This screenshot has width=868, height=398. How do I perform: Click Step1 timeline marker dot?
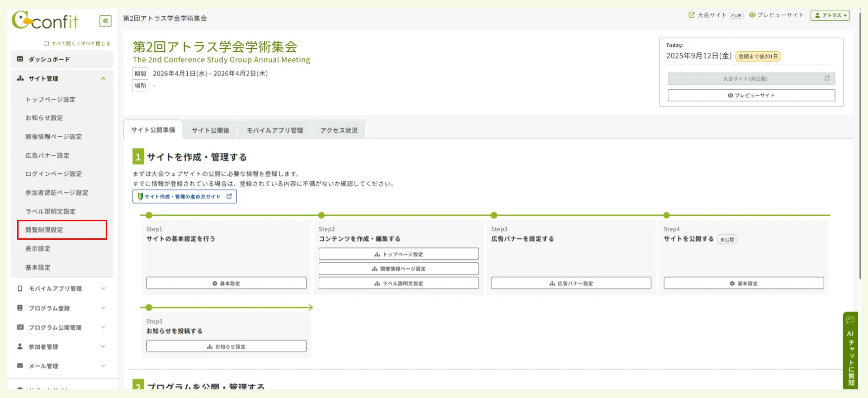(149, 215)
